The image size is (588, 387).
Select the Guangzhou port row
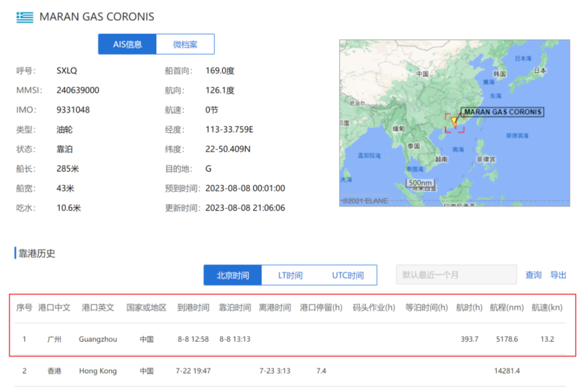(97, 339)
